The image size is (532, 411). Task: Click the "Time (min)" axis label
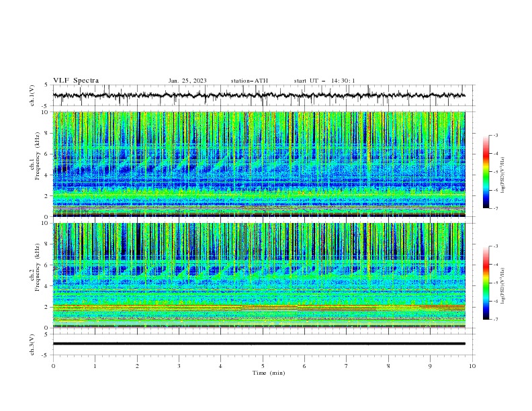pos(269,373)
